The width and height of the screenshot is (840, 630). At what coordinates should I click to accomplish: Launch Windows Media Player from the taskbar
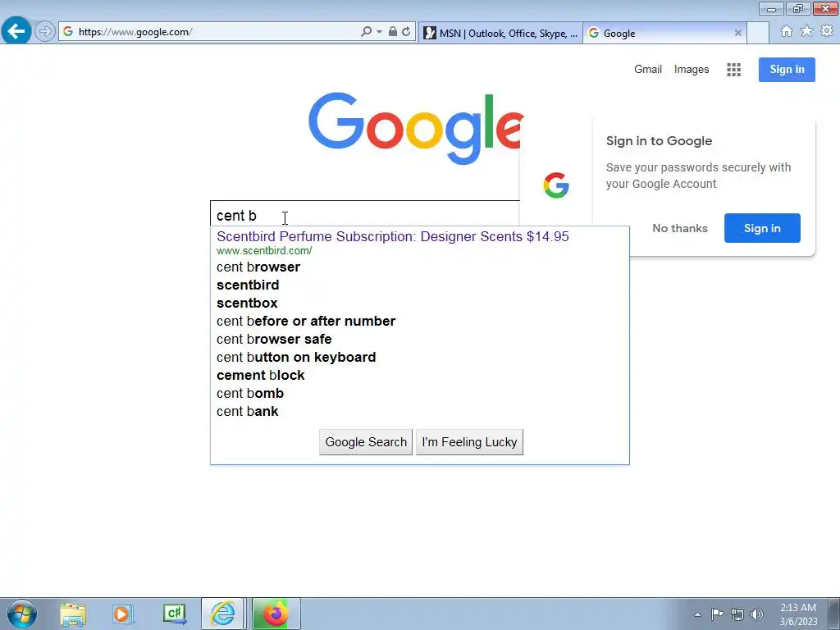122,614
